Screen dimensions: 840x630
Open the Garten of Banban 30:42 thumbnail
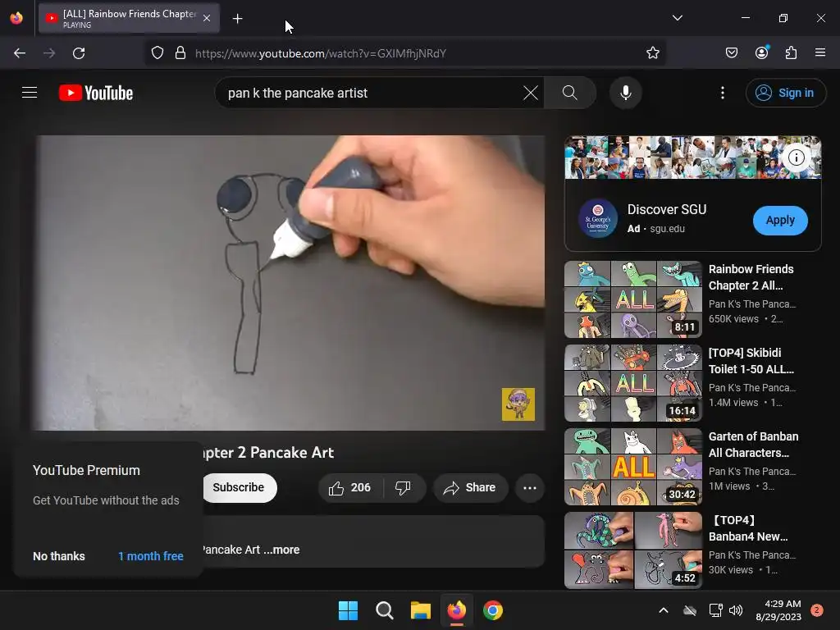632,467
